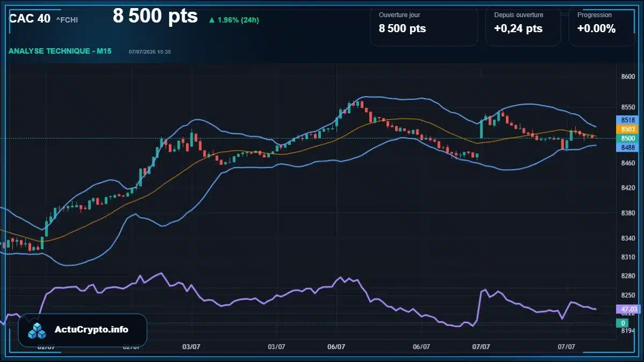The height and width of the screenshot is (362, 644).
Task: Click the green 0 indicator tag
Action: point(622,323)
